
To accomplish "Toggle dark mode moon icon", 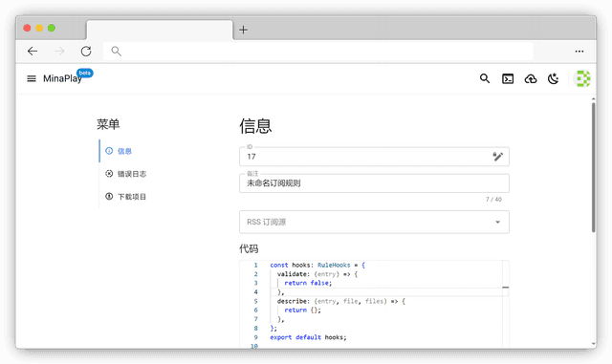I will click(x=553, y=78).
